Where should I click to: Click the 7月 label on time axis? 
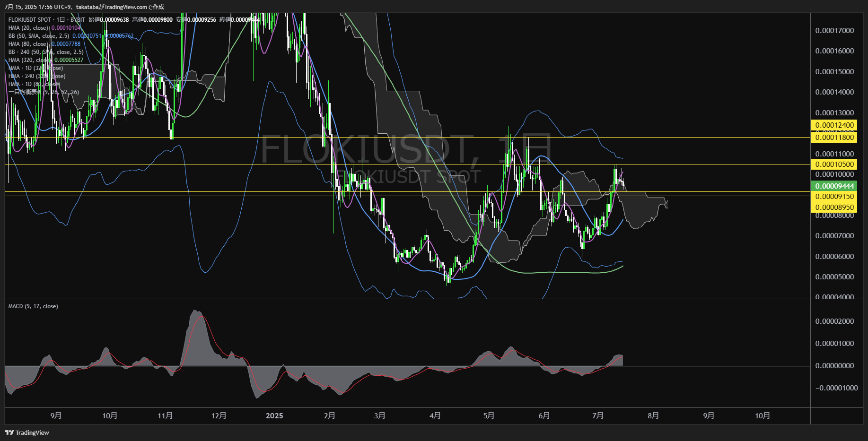coord(598,416)
